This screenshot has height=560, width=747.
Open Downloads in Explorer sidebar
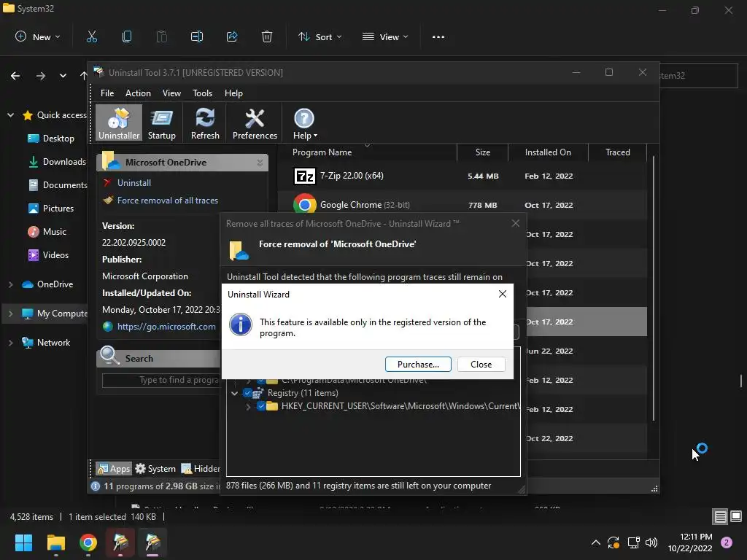pos(57,162)
